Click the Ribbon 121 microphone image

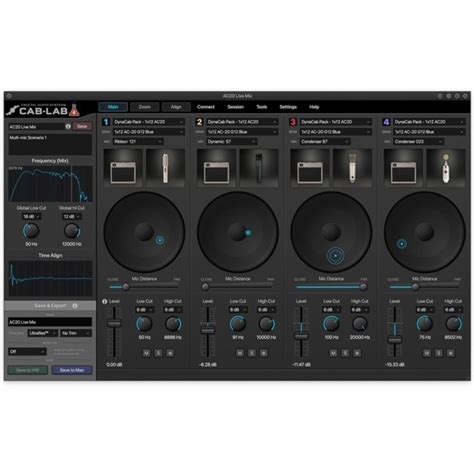[x=165, y=167]
